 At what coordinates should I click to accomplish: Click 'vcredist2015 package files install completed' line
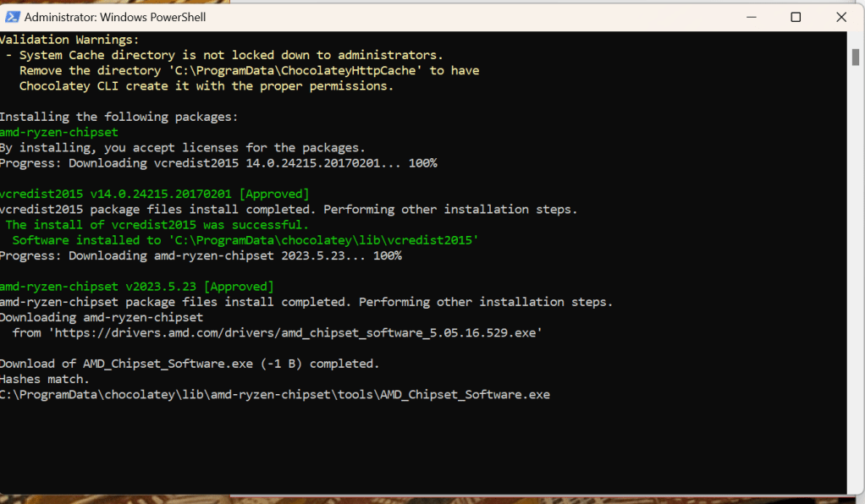[289, 210]
